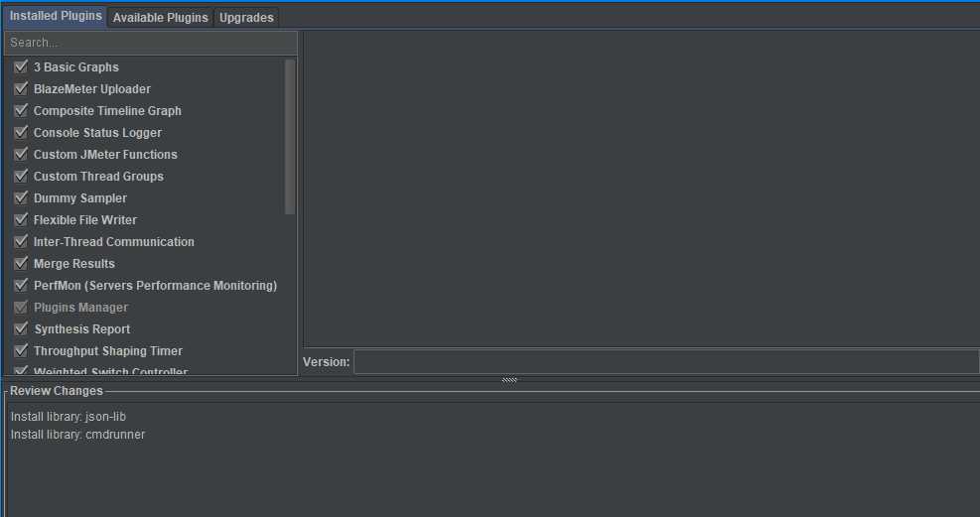980x517 pixels.
Task: Uncheck the Dummy Sampler checkbox
Action: click(x=21, y=197)
